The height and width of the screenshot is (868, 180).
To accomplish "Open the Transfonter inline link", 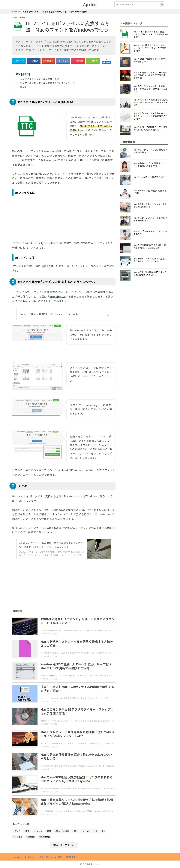I will coord(57,297).
